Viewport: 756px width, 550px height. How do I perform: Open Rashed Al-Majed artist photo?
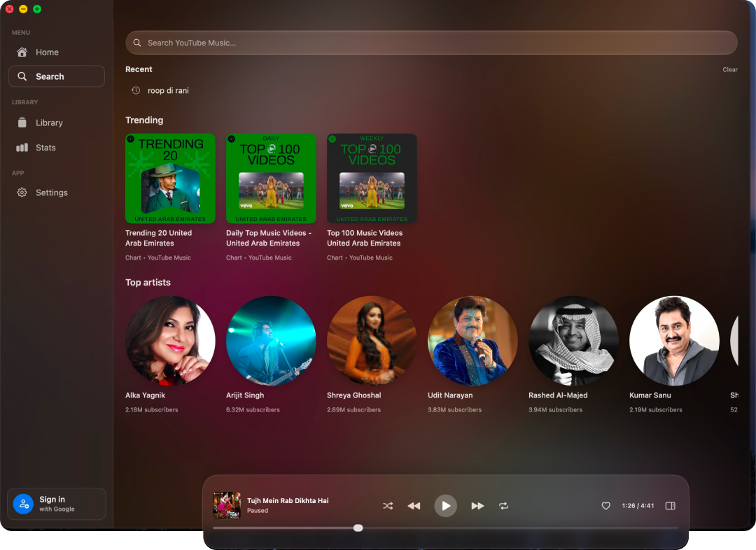tap(573, 341)
